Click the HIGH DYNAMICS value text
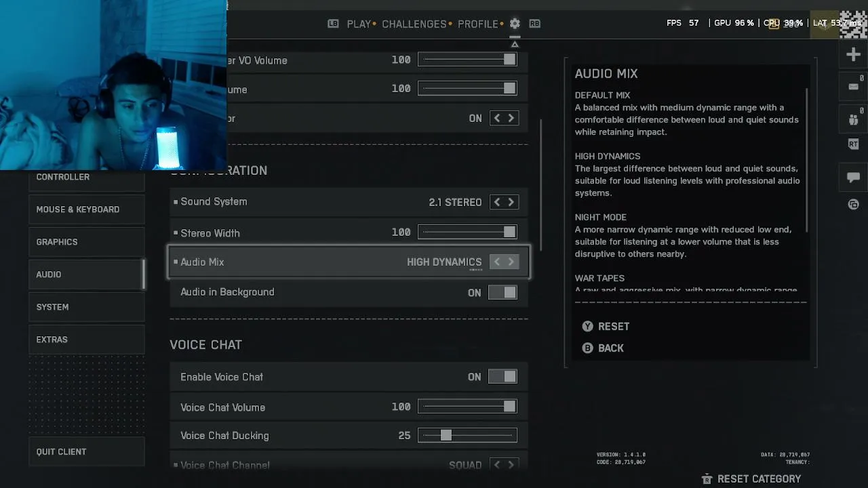The height and width of the screenshot is (488, 868). coord(444,262)
